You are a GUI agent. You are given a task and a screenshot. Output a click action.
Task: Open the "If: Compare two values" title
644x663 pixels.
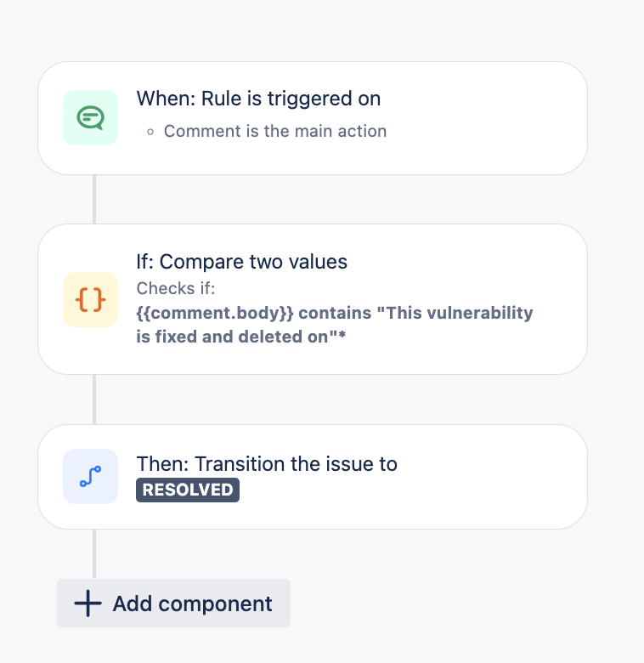241,262
